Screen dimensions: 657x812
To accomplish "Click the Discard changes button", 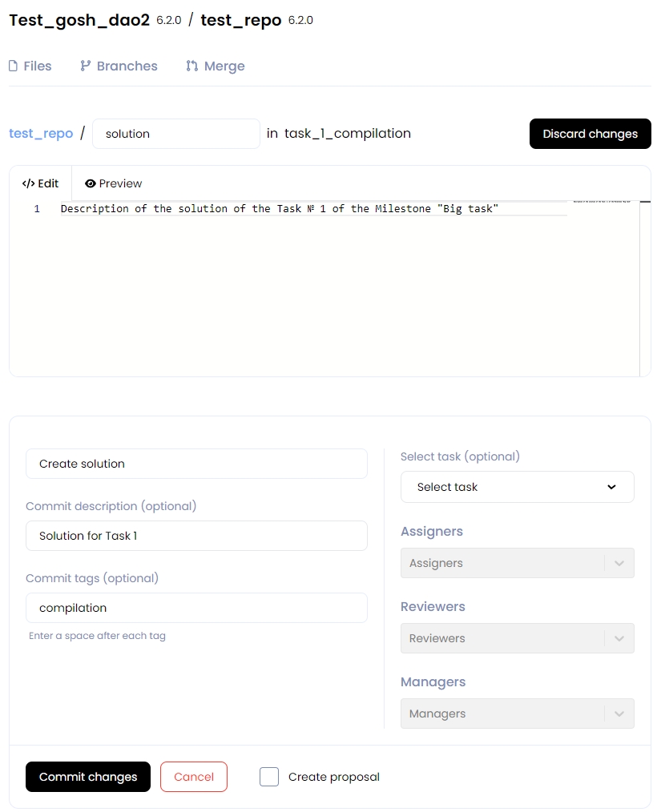I will 590,134.
